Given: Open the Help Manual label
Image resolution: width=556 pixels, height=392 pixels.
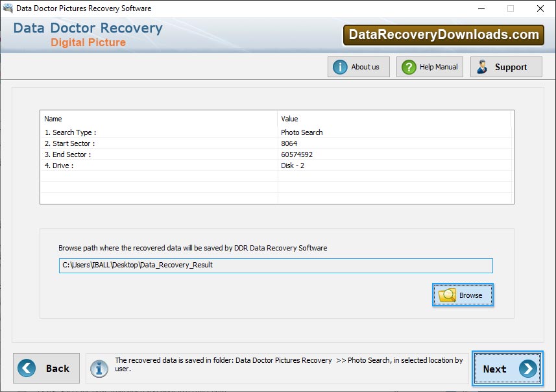Looking at the screenshot, I should 439,67.
